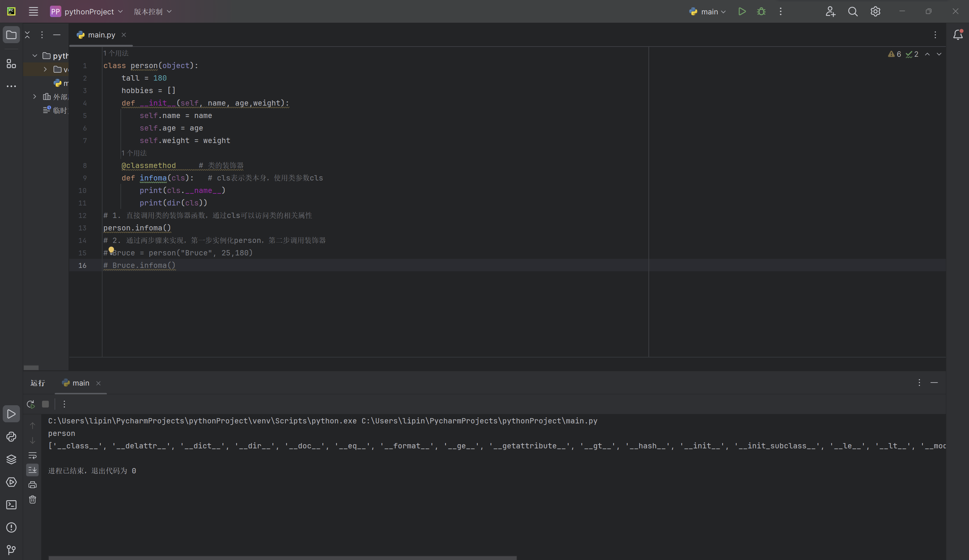
Task: Clear all console output trash
Action: pyautogui.click(x=32, y=500)
